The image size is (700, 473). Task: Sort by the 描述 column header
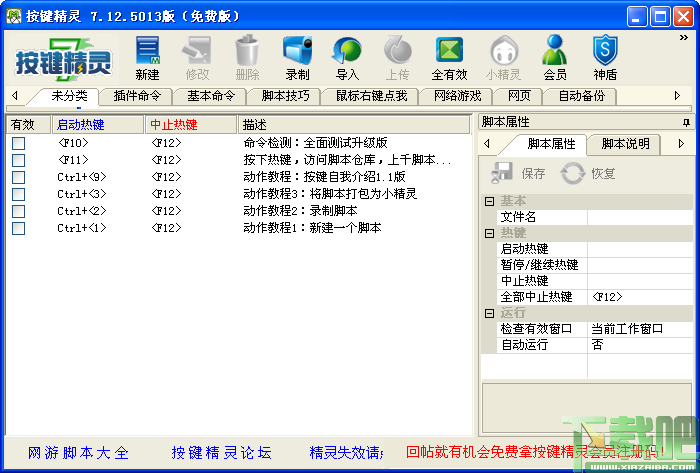354,124
